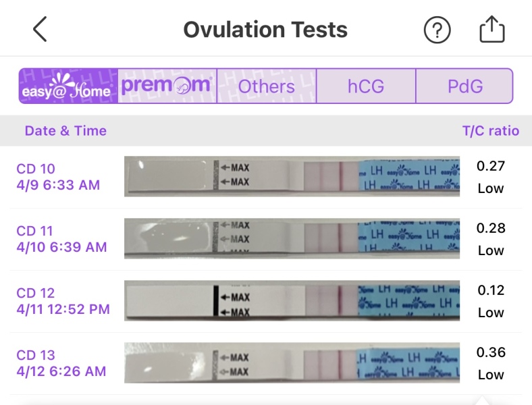Open the hCG tests tab
Screen dimensions: 532x405
(x=366, y=86)
